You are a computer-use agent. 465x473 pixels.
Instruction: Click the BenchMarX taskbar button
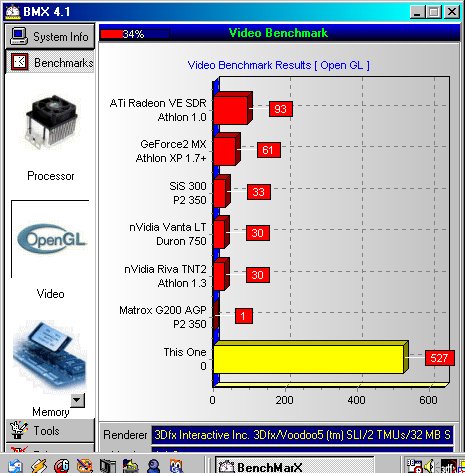[294, 466]
